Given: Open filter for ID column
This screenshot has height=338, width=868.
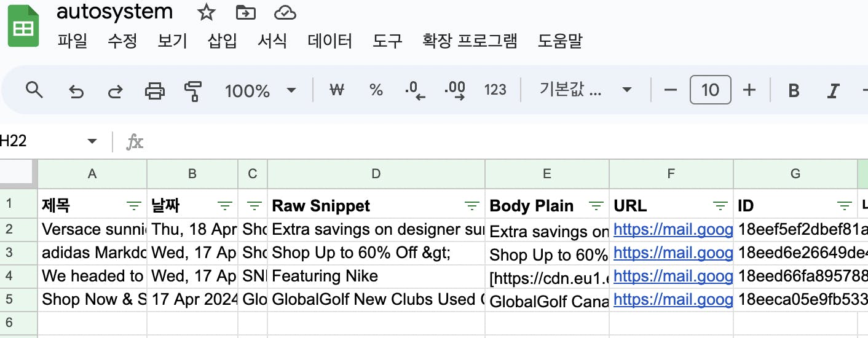Looking at the screenshot, I should tap(845, 206).
